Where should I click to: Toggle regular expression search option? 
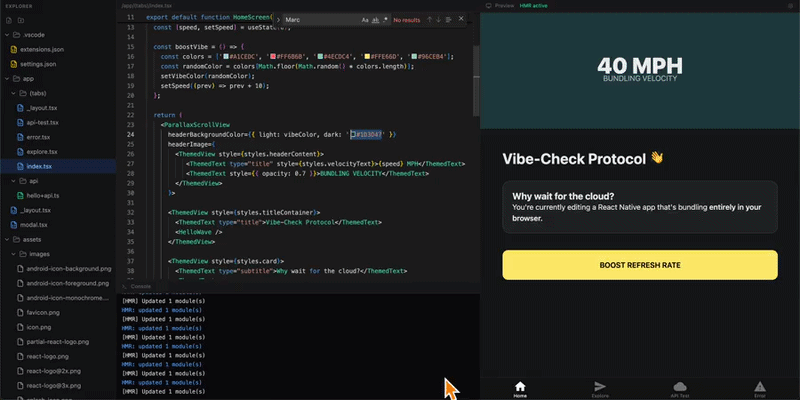pos(388,19)
